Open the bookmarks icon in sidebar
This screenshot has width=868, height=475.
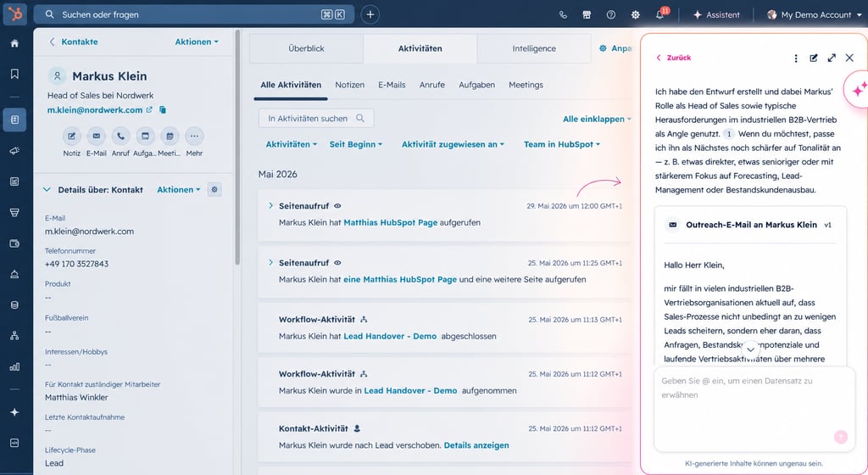pyautogui.click(x=15, y=74)
